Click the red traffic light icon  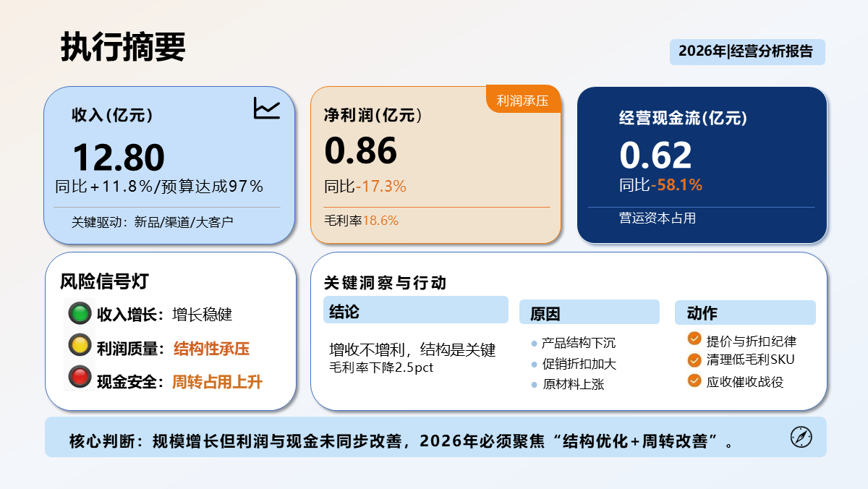click(x=80, y=377)
